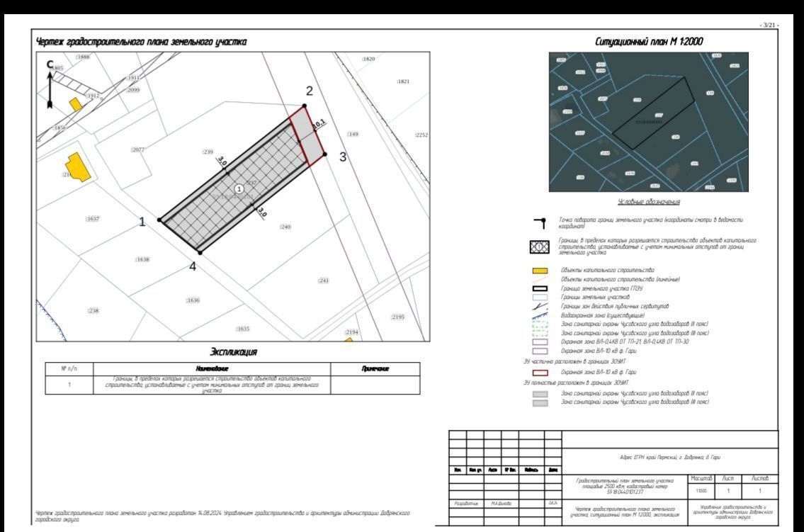
Task: Click the "Разработчик" title block cell
Action: 466,504
